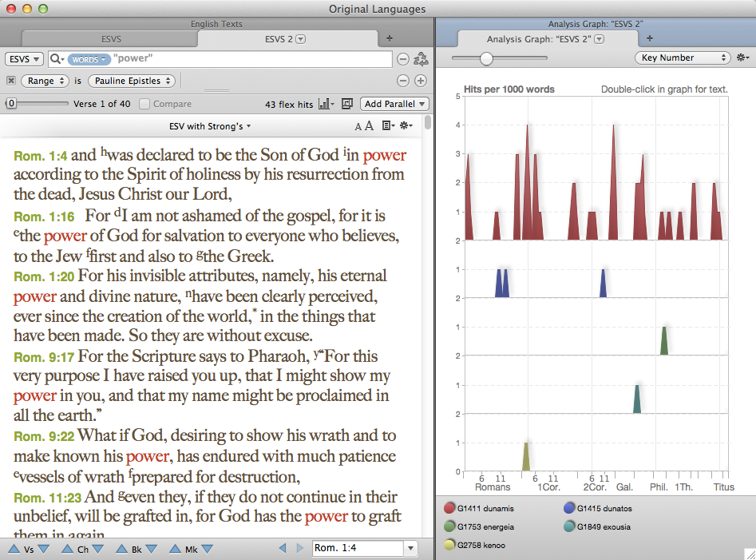Click the G1411 dunamis red swatch
The image size is (756, 560).
tap(449, 508)
